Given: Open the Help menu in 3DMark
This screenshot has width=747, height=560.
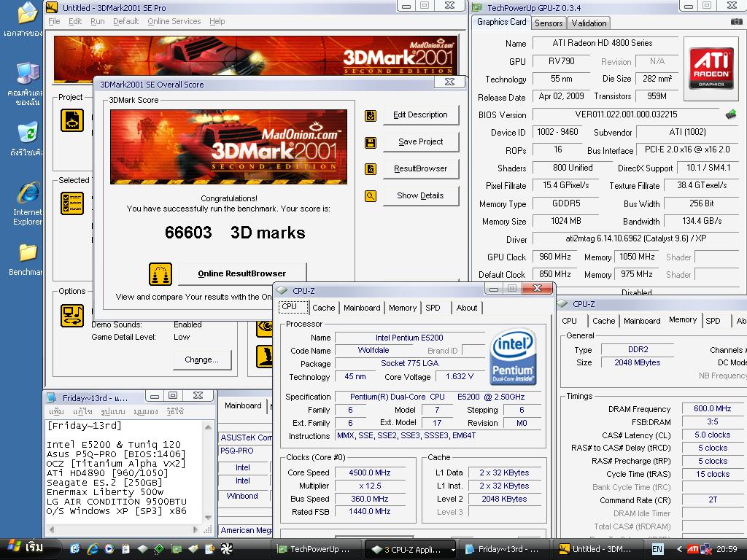Looking at the screenshot, I should click(217, 21).
